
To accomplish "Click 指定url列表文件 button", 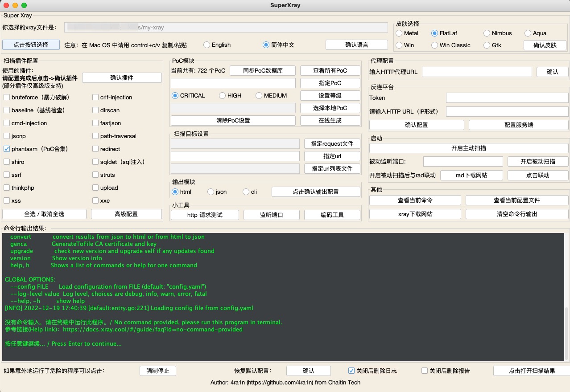I will (332, 168).
